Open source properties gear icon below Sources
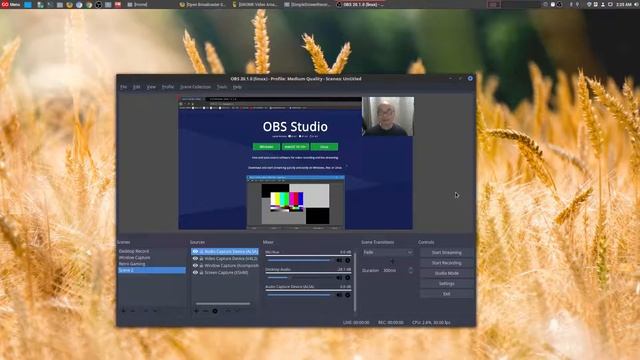640x360 pixels. pos(215,311)
